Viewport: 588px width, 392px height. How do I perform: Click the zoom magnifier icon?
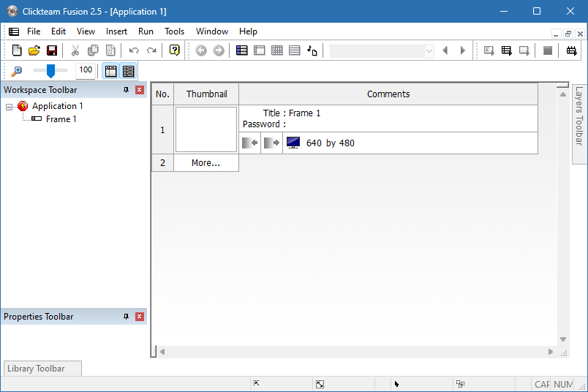point(17,71)
